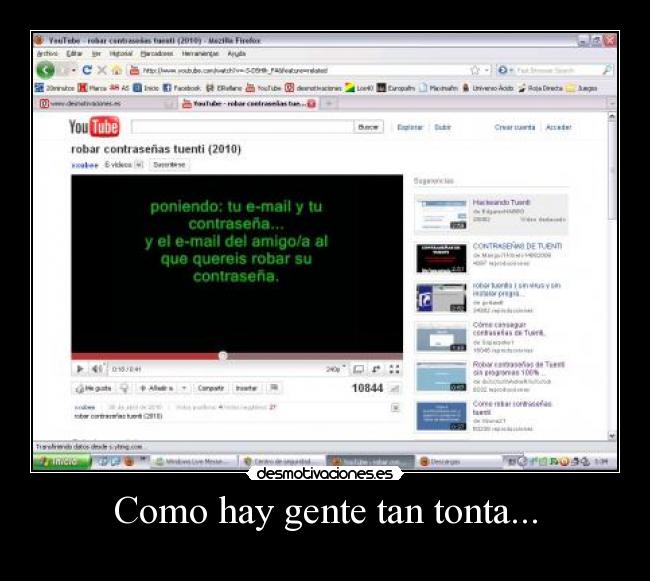Bookmark this page with the star icon
This screenshot has height=581, width=650.
pos(475,70)
